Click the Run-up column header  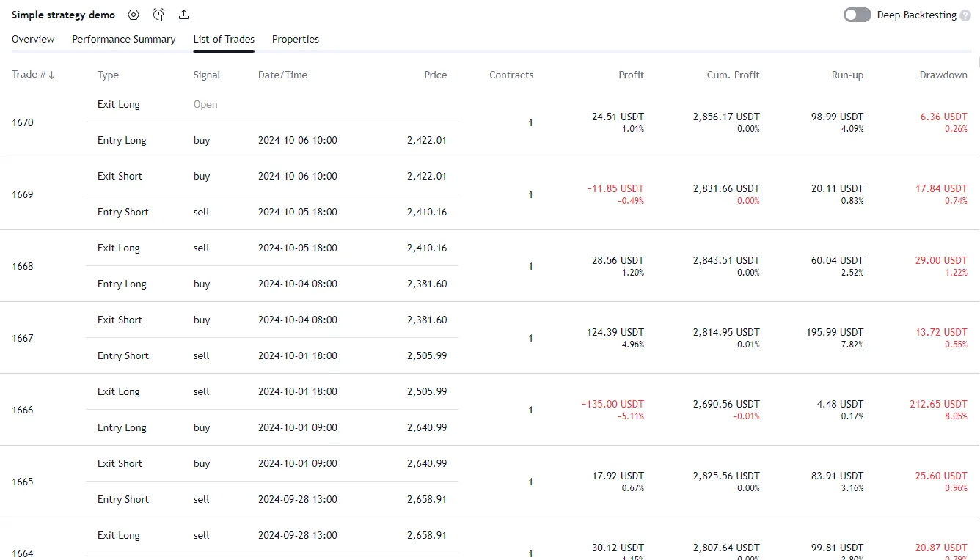pos(847,75)
